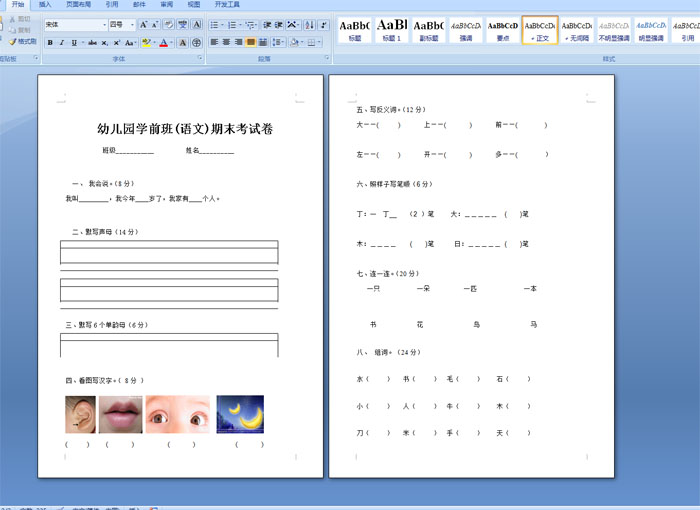The height and width of the screenshot is (510, 700).
Task: Expand the paragraph dialog launcher (段落)
Action: tap(327, 58)
